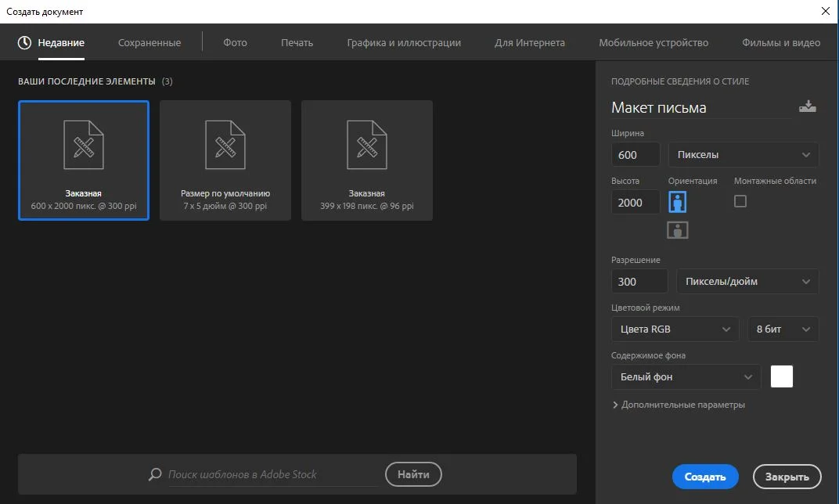Open the Цвета RGB color mode dropdown
The image size is (839, 504).
tap(675, 329)
